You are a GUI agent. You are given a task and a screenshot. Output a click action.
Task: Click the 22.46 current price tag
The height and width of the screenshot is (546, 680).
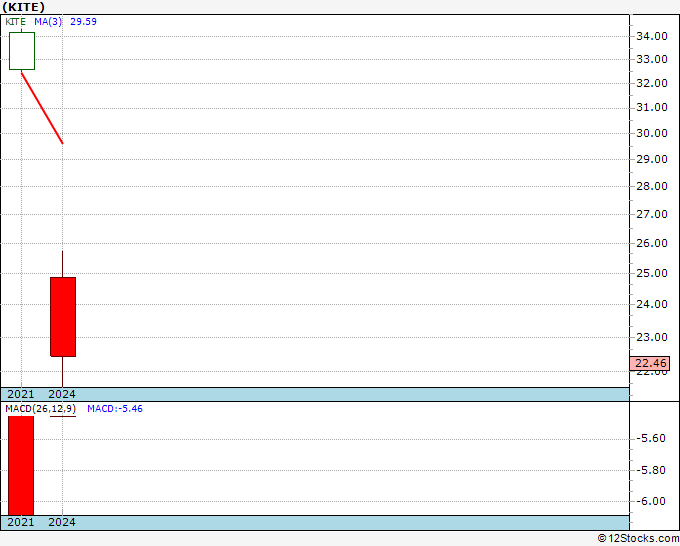point(650,363)
